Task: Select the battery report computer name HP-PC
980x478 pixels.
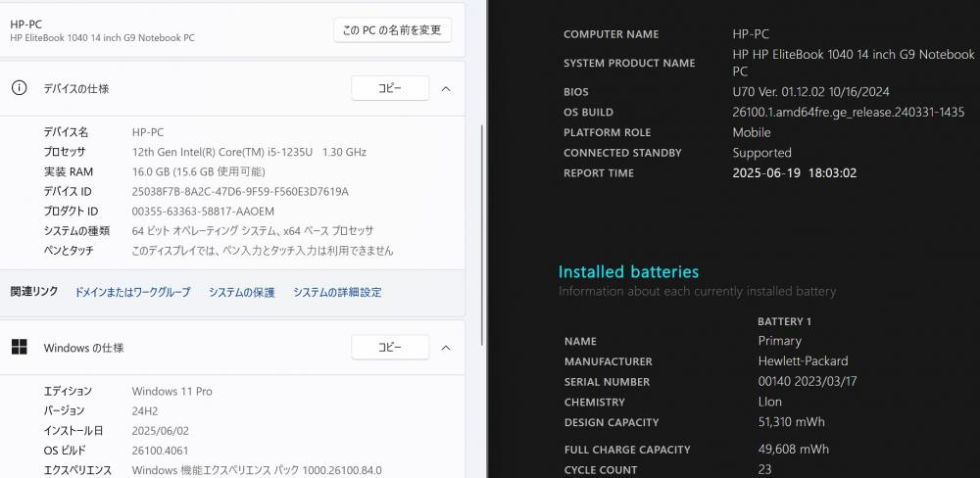Action: point(751,33)
